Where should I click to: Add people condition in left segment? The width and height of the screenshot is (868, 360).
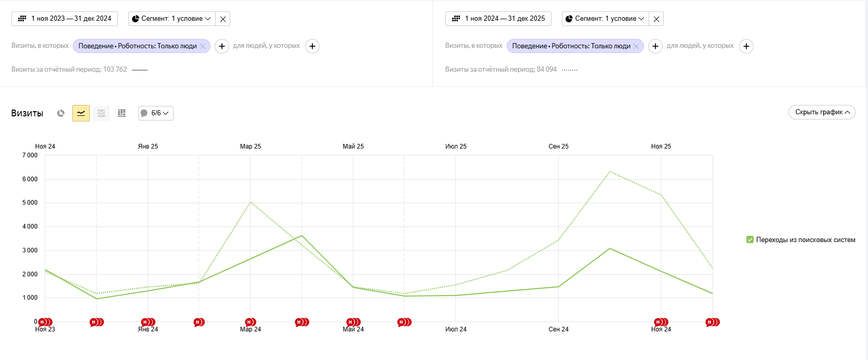(312, 46)
